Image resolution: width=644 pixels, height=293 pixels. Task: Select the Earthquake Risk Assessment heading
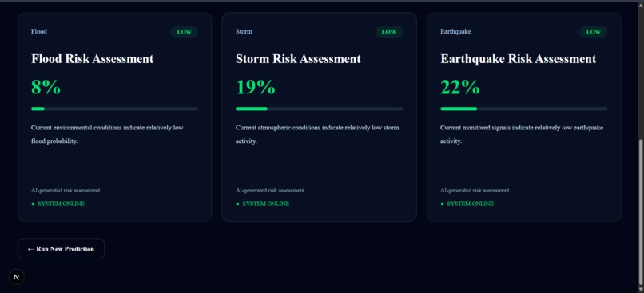click(x=519, y=59)
